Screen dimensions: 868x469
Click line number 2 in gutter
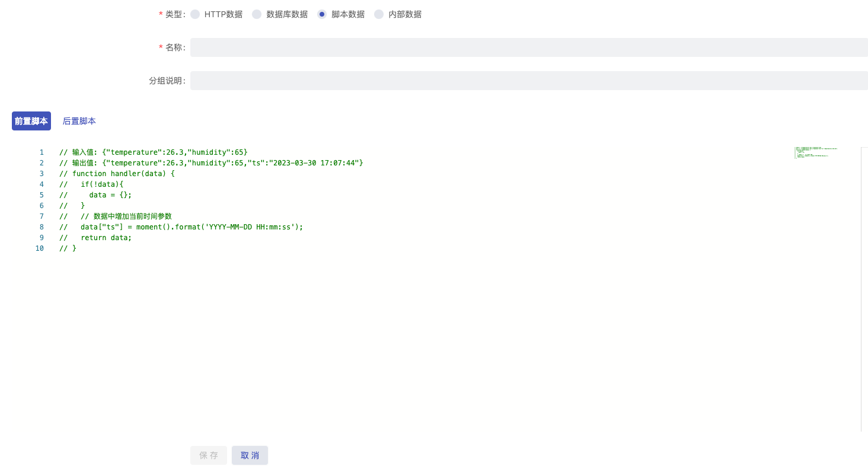click(42, 163)
